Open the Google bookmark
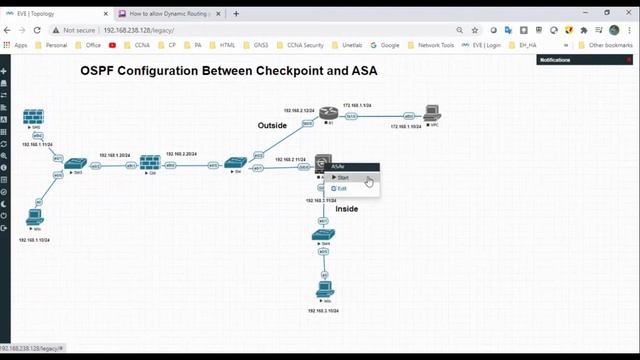The width and height of the screenshot is (640, 360). coord(384,45)
